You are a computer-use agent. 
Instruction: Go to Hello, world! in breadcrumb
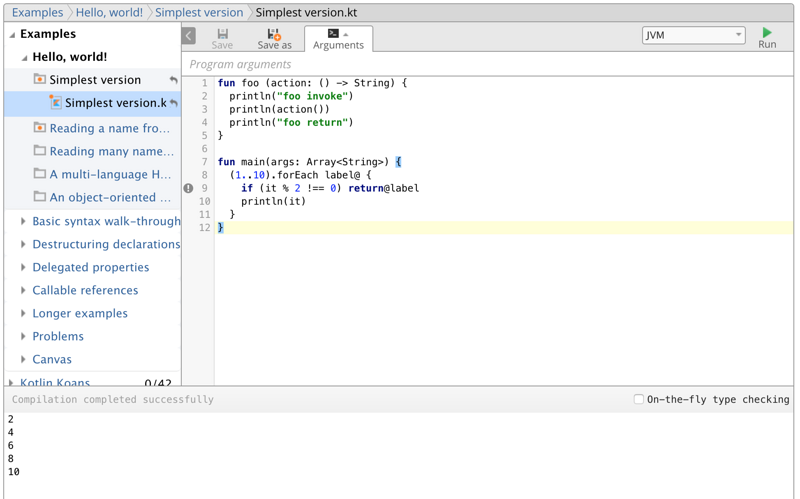pyautogui.click(x=109, y=12)
